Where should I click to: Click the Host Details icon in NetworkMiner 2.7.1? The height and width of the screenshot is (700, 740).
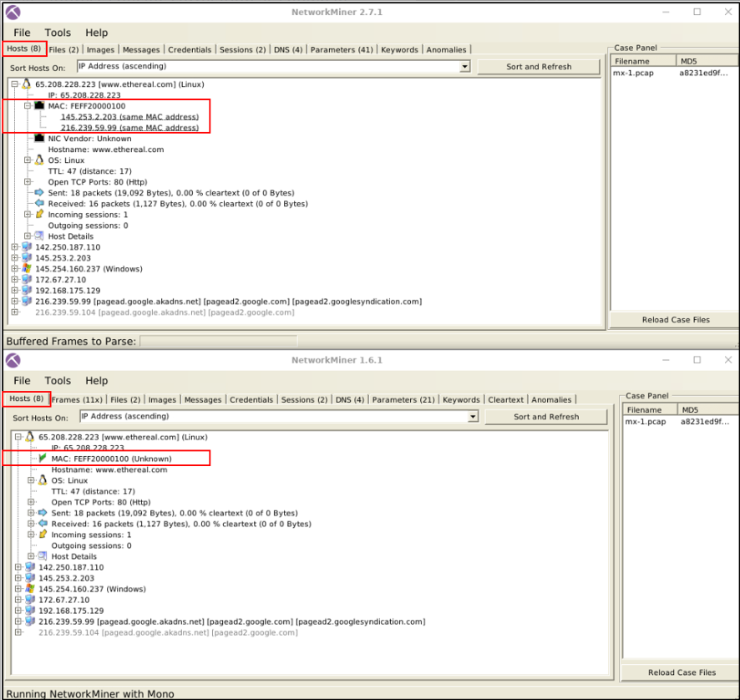[39, 236]
